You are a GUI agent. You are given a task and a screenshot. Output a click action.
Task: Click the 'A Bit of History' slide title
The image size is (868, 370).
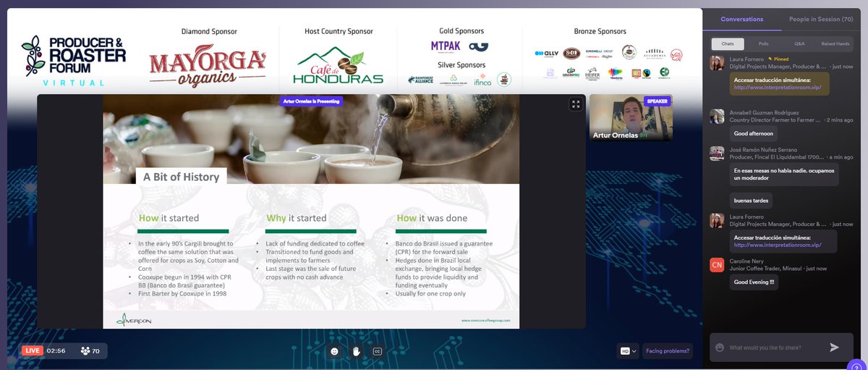click(x=181, y=175)
